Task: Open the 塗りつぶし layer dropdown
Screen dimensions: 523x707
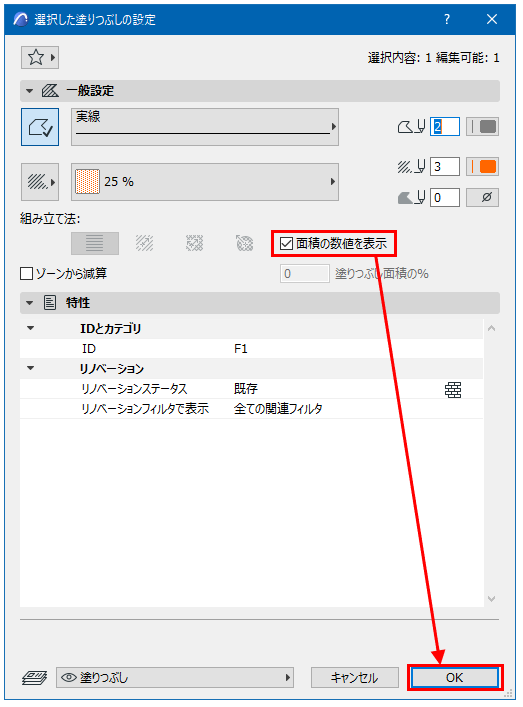Action: coord(175,678)
